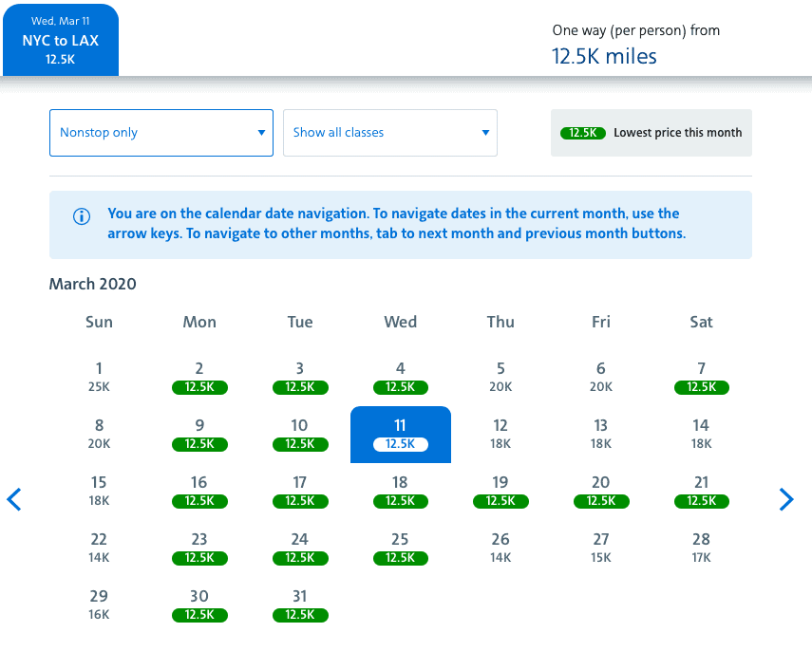Choose March 25 at 12.5K
The width and height of the screenshot is (812, 651).
pos(401,549)
